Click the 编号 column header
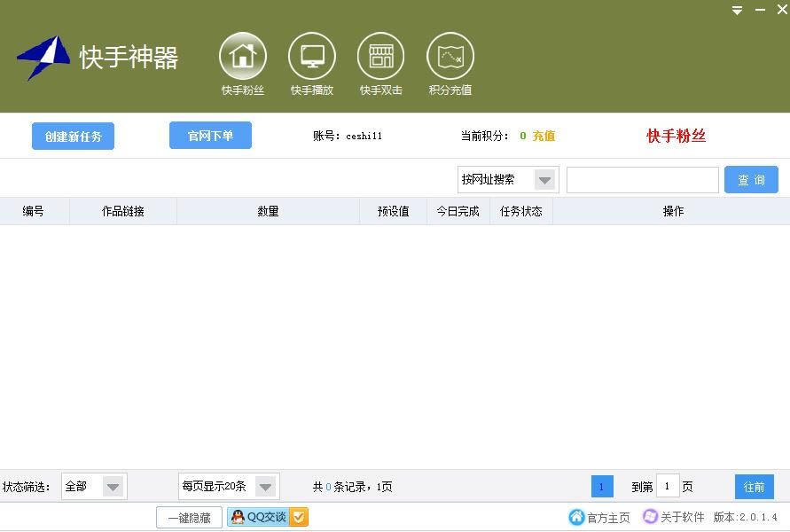This screenshot has width=790, height=532. point(34,211)
